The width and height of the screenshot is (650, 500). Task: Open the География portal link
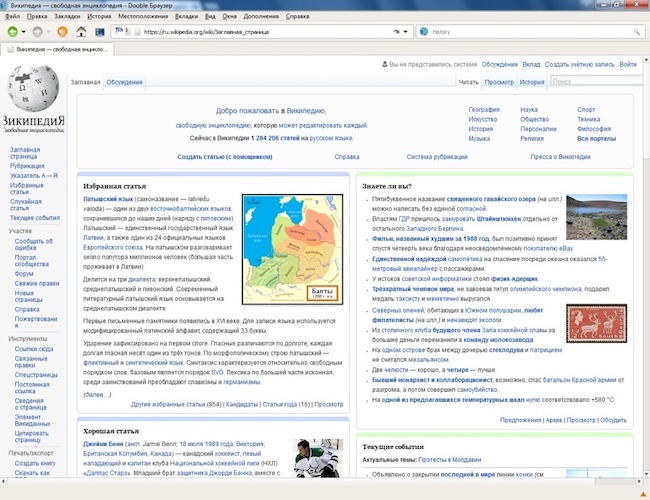pyautogui.click(x=484, y=109)
